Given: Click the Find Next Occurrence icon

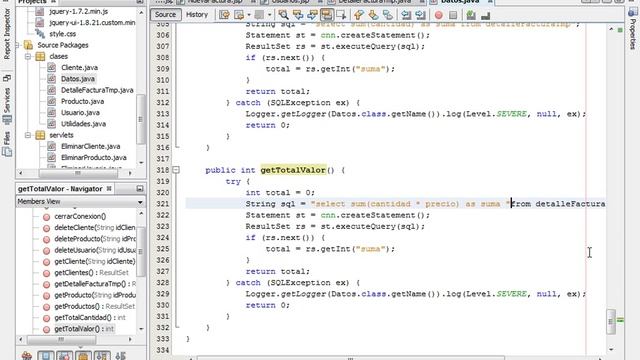Looking at the screenshot, I should [312, 15].
